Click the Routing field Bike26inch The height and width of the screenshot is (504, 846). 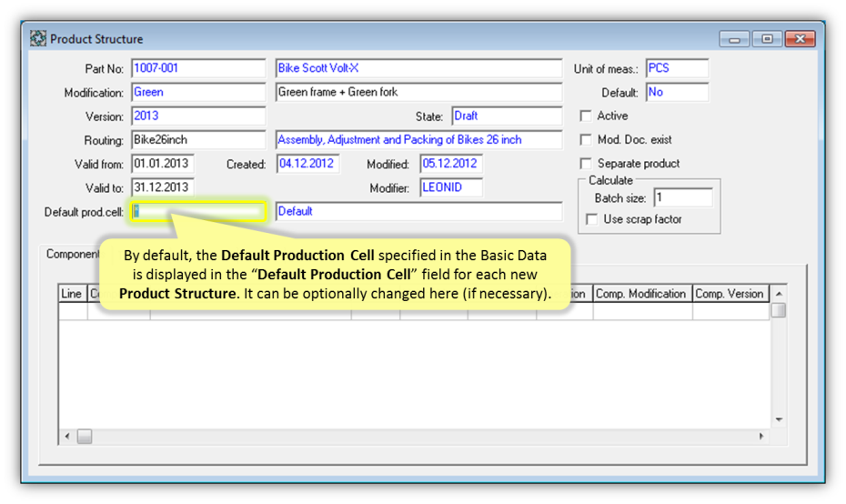pyautogui.click(x=198, y=140)
